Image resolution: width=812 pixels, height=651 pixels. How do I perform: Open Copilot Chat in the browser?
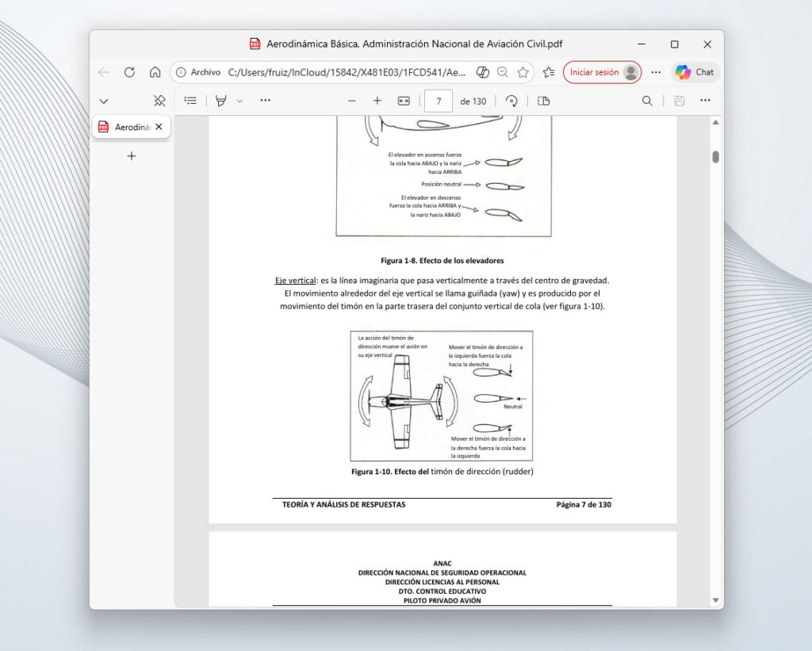(695, 72)
